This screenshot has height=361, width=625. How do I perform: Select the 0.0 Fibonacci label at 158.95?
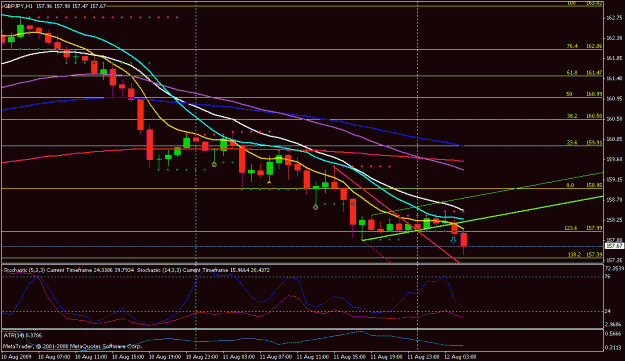click(x=584, y=185)
